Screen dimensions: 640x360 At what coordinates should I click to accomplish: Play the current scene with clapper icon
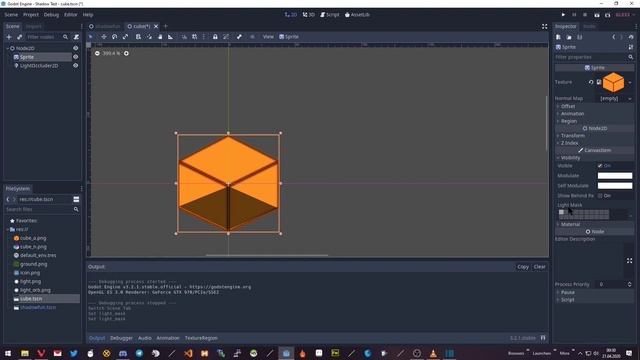[x=597, y=15]
